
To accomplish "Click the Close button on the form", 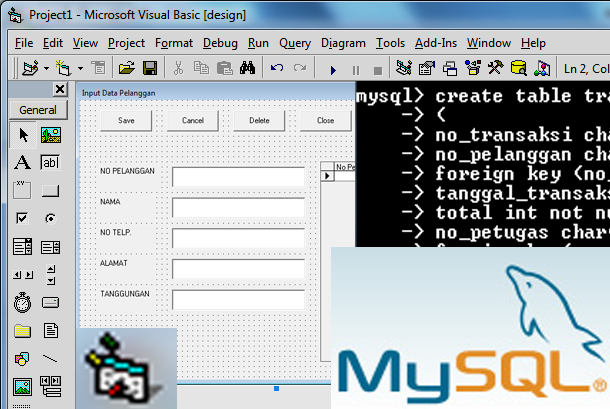I will click(x=326, y=121).
